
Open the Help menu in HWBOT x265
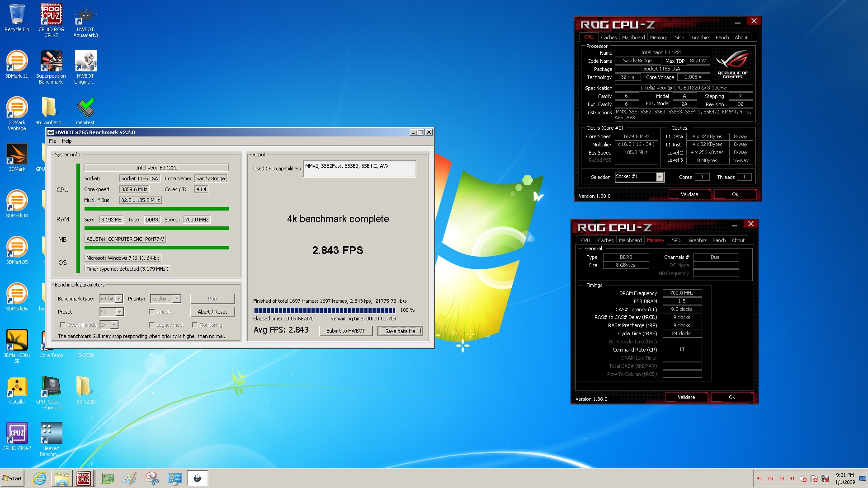point(67,141)
